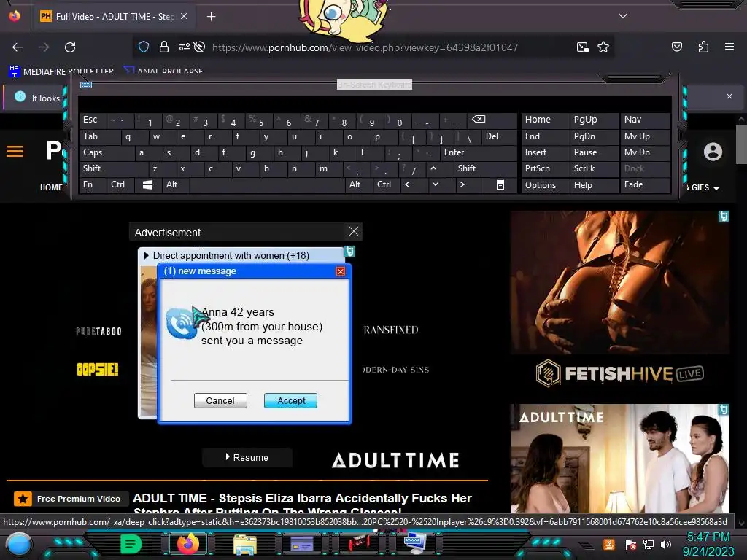Open keyboard Options key
The image size is (747, 560).
click(x=546, y=185)
